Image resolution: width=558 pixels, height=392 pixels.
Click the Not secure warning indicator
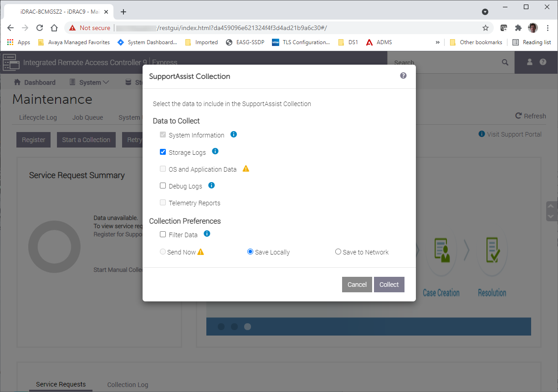tap(90, 28)
